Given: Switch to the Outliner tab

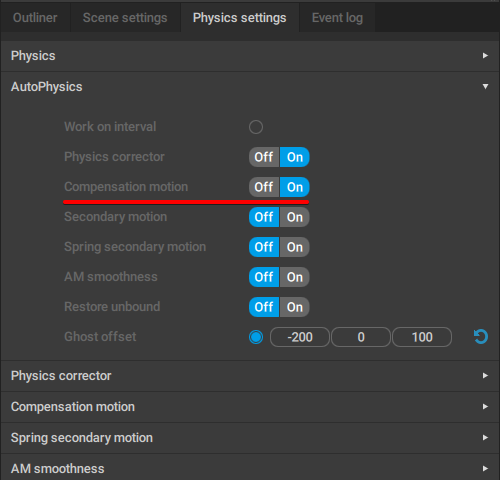Looking at the screenshot, I should [35, 18].
